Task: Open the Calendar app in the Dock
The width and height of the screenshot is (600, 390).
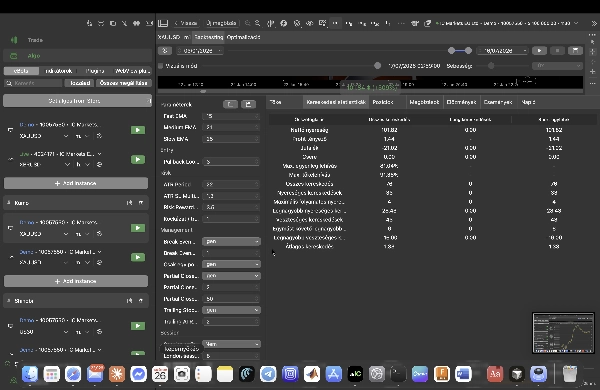Action: 160,374
